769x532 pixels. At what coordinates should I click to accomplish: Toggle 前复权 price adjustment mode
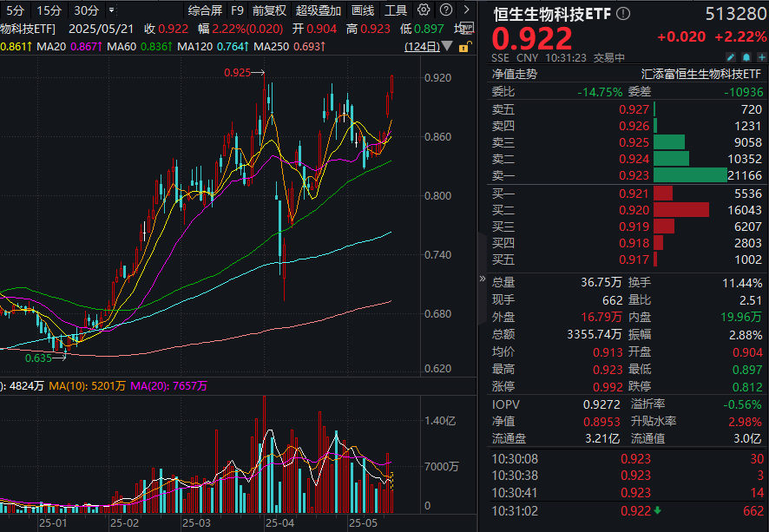click(269, 11)
